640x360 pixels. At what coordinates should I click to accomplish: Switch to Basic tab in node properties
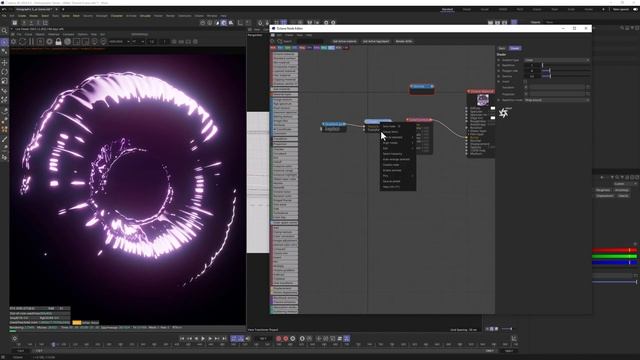point(502,48)
